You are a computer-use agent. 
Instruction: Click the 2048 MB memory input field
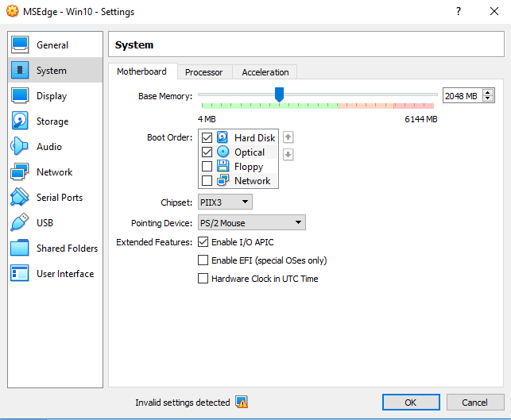(x=463, y=95)
